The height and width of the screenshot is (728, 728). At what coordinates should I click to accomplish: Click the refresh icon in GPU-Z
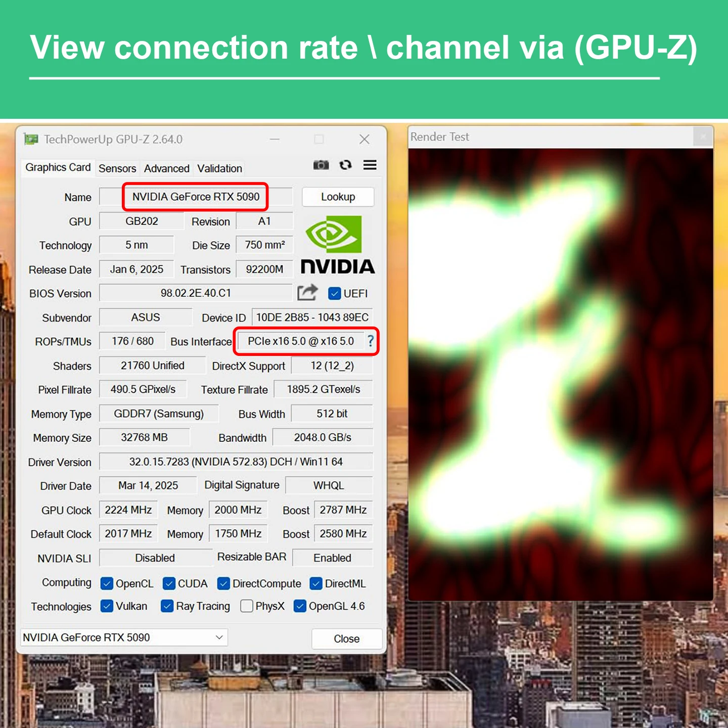[x=345, y=165]
